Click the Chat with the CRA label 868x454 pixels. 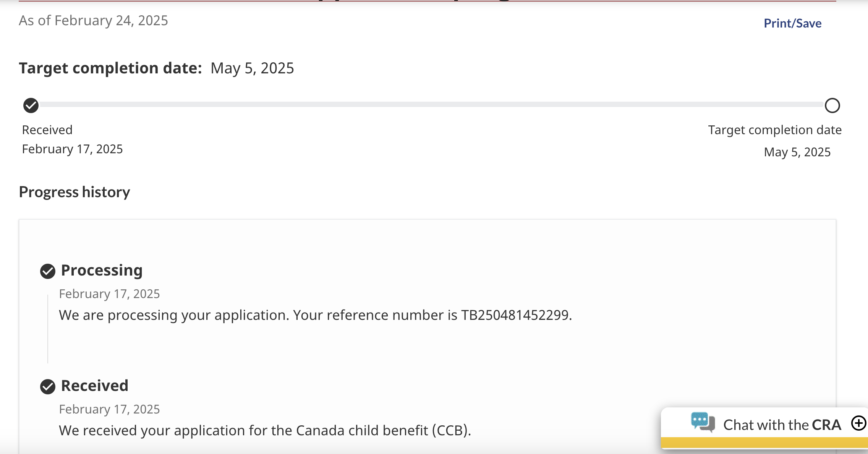(x=782, y=425)
